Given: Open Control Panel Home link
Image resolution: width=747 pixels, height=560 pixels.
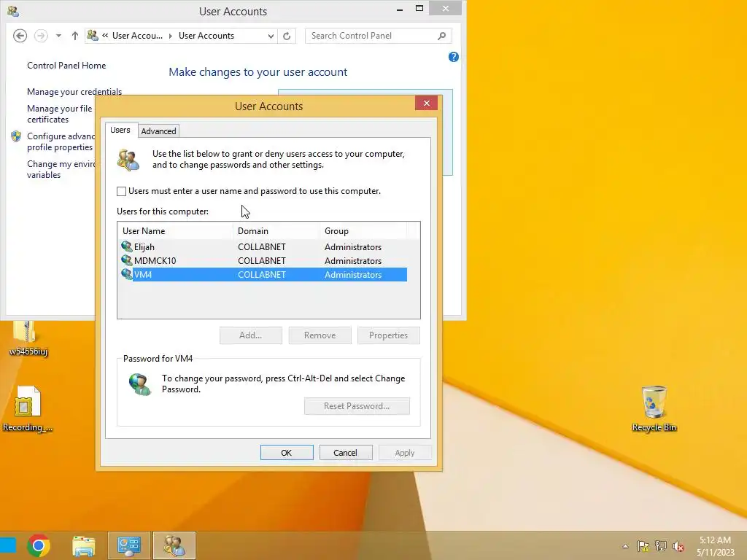Looking at the screenshot, I should (66, 66).
